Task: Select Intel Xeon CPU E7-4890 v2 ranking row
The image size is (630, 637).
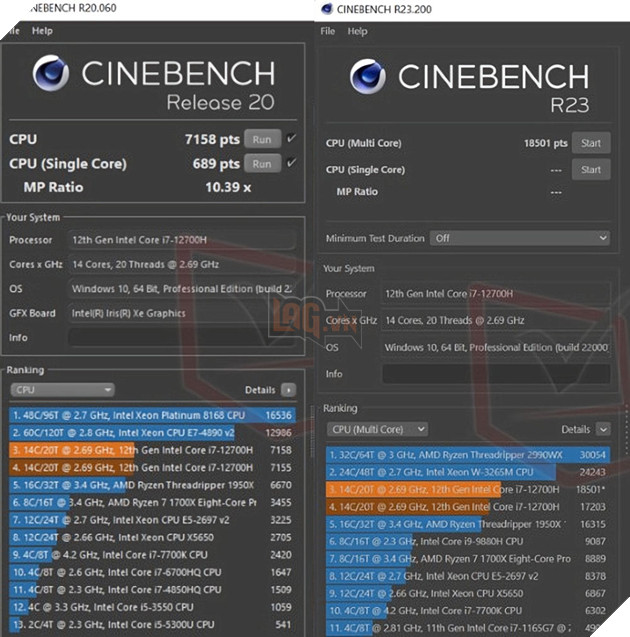Action: [152, 433]
